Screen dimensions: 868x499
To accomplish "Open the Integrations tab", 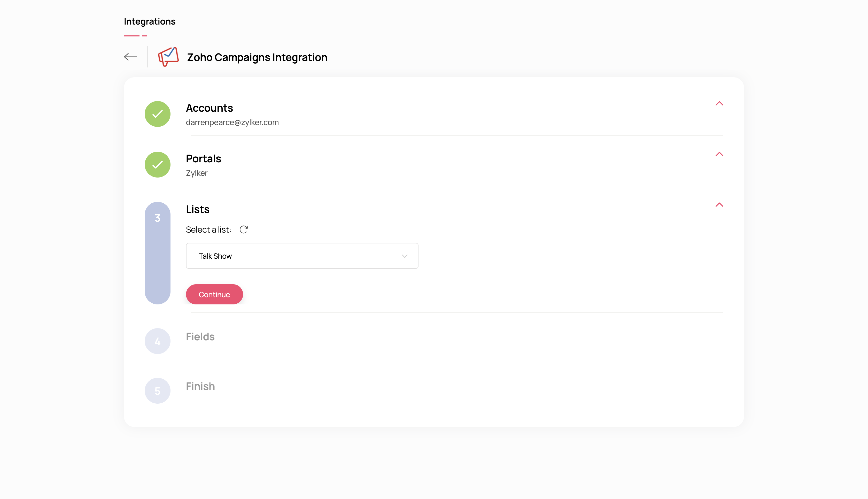I will point(149,22).
